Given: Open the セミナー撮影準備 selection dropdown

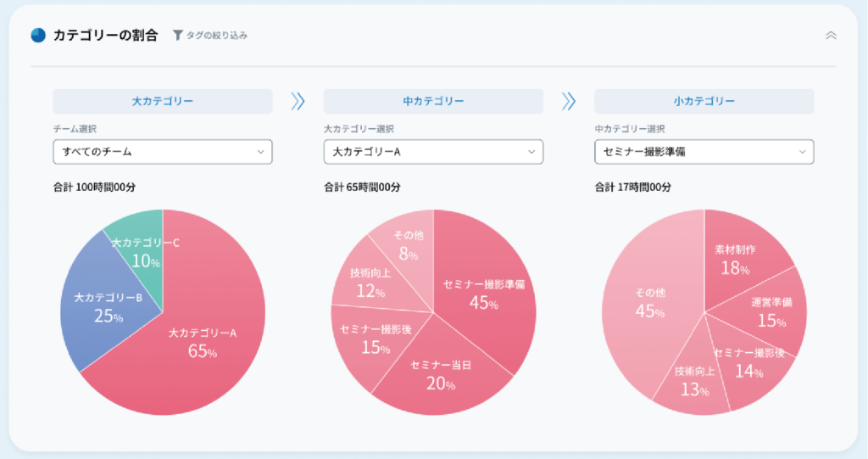Looking at the screenshot, I should click(x=704, y=152).
